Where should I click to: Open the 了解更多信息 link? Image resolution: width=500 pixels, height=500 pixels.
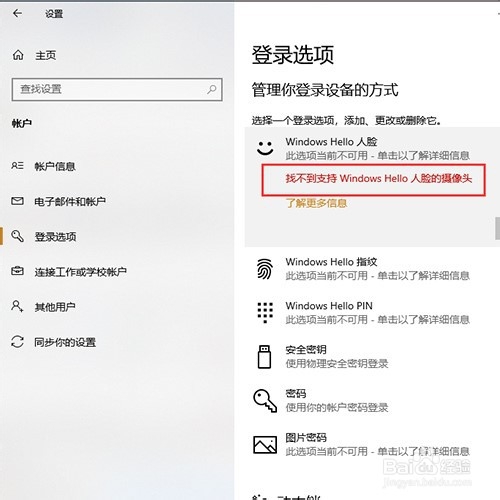316,203
